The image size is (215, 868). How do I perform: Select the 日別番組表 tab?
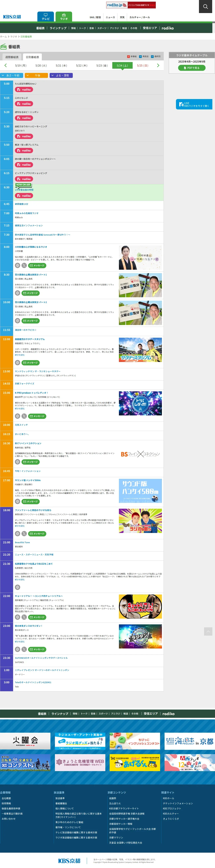pyautogui.click(x=32, y=57)
